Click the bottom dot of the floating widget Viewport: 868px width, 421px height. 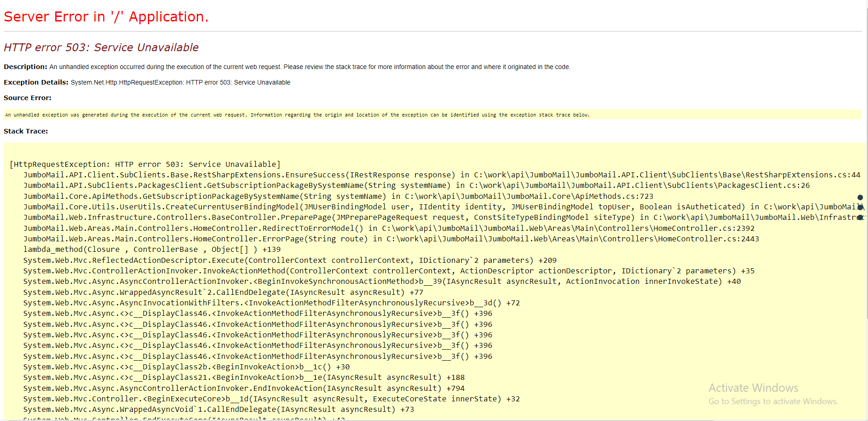[860, 218]
